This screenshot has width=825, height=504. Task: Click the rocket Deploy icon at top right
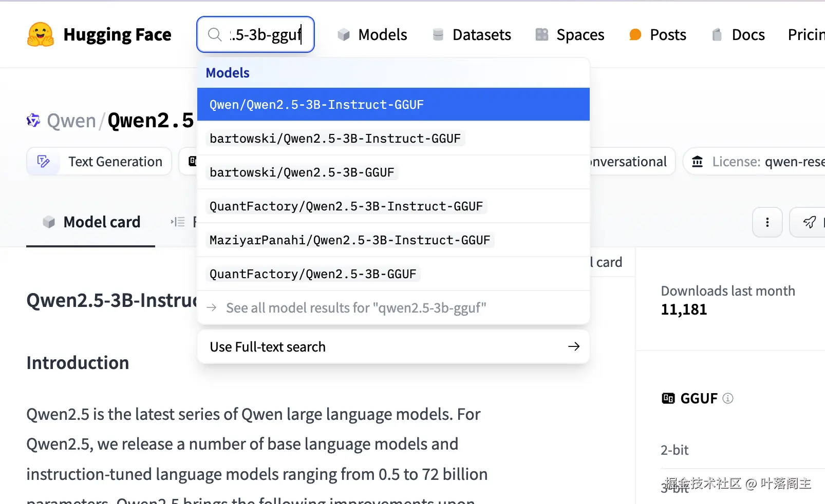[809, 222]
